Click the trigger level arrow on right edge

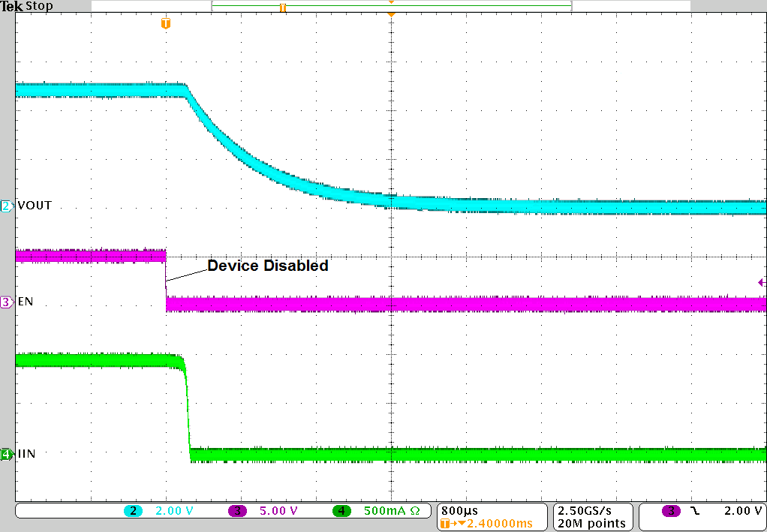pyautogui.click(x=761, y=282)
